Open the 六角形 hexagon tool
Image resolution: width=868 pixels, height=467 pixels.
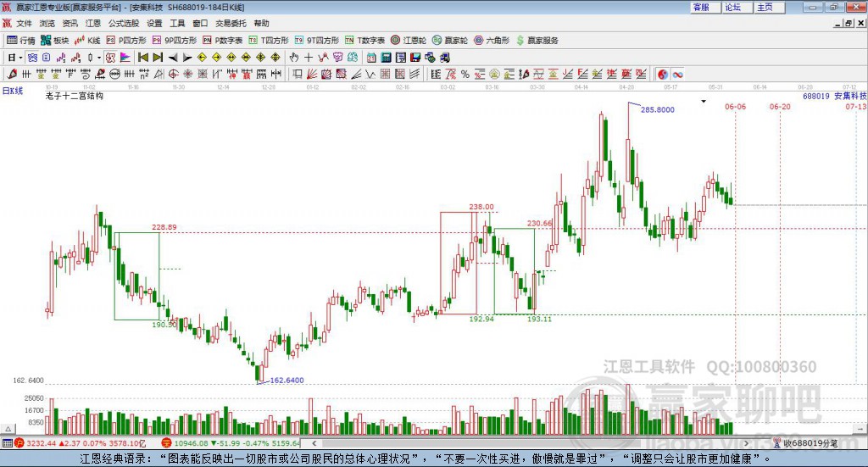tap(492, 41)
